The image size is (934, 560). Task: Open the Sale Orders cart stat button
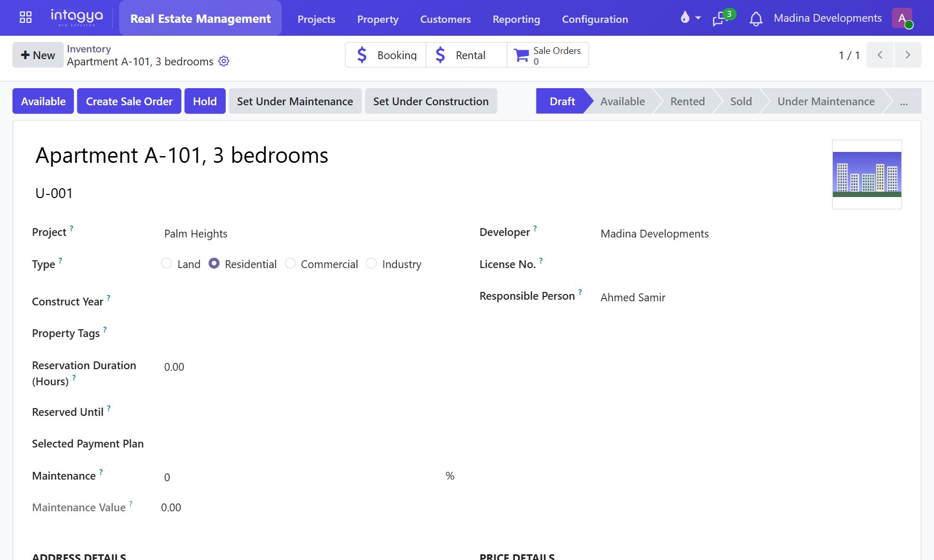click(x=548, y=55)
